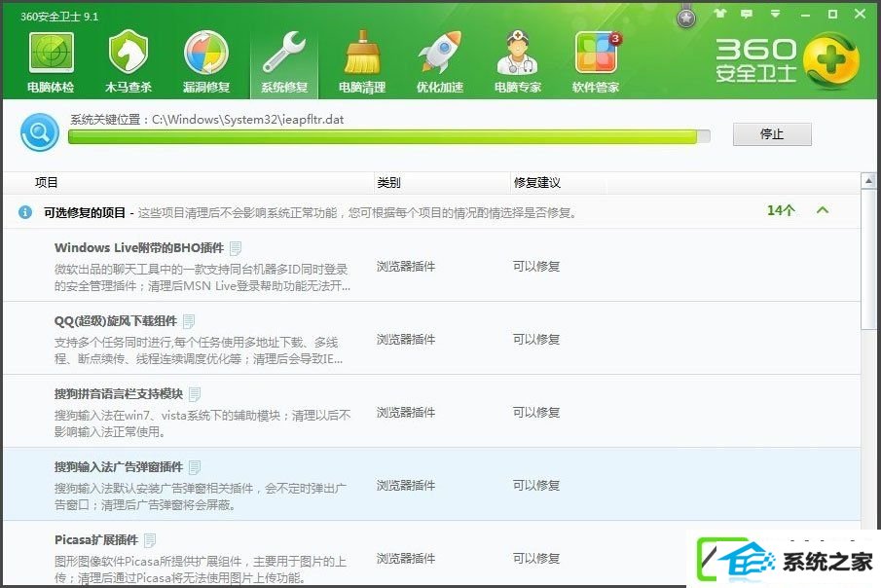
Task: Open the skin shirt icon
Action: click(719, 14)
